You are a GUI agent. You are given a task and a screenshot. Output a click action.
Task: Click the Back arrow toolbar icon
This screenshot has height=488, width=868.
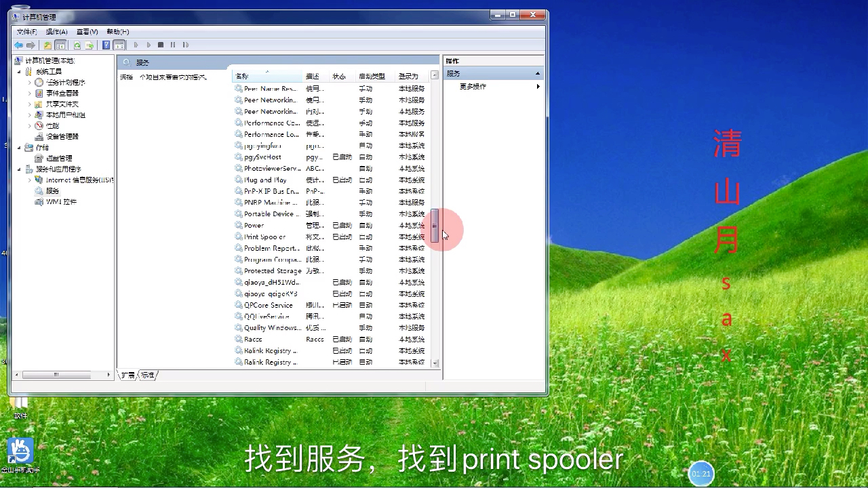(18, 45)
